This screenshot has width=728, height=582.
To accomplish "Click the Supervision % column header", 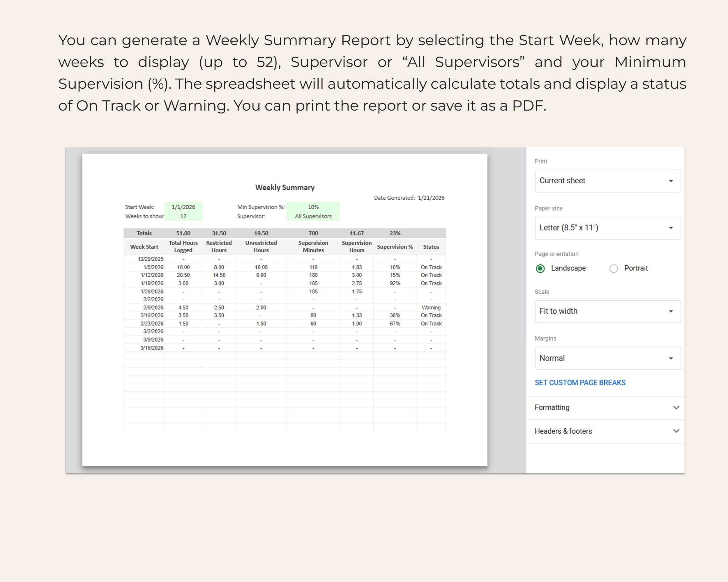I will tap(395, 247).
